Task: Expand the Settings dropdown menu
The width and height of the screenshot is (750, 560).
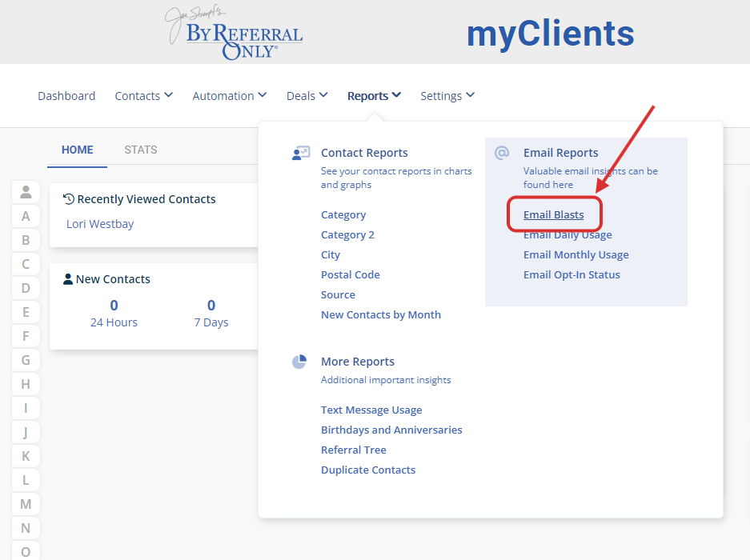Action: click(447, 96)
